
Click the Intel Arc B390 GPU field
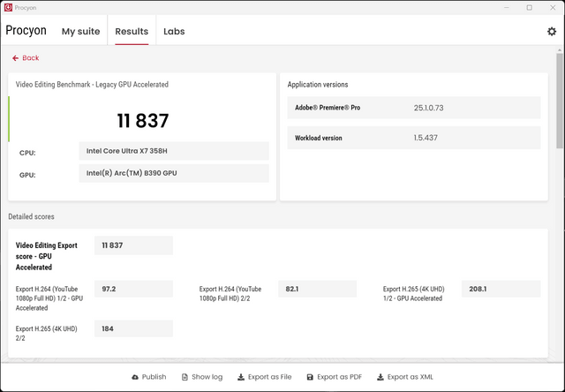pyautogui.click(x=174, y=173)
